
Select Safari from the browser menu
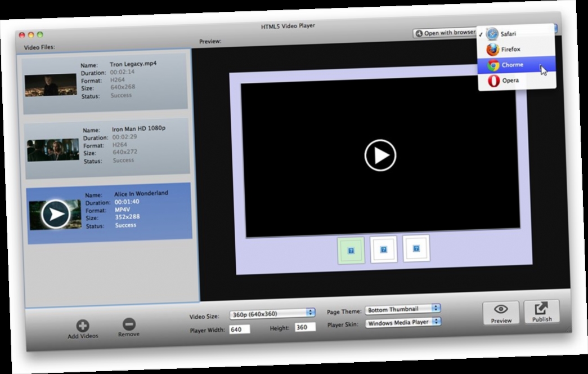508,33
